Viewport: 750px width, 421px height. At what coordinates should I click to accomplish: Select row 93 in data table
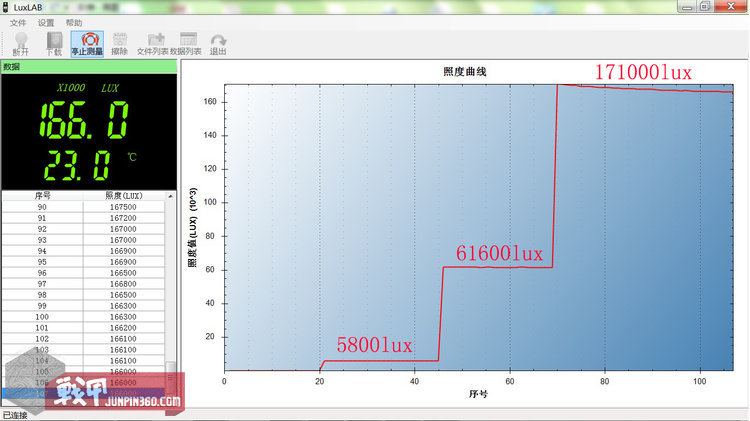(x=83, y=240)
